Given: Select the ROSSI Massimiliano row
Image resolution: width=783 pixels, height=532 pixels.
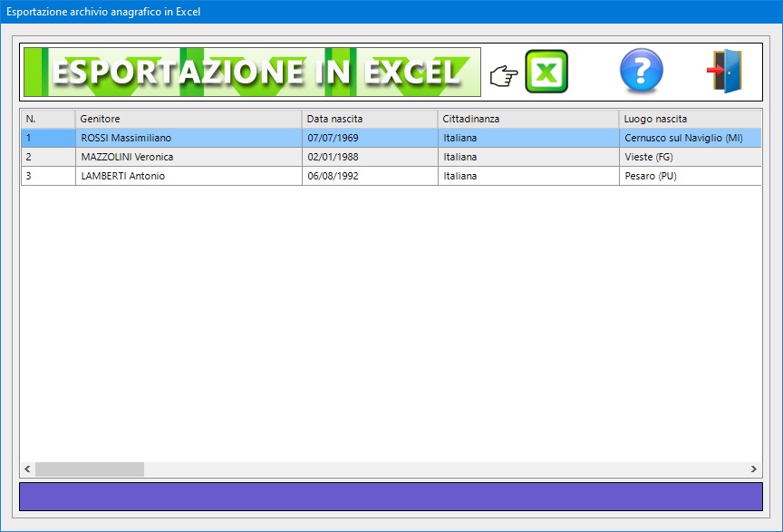Looking at the screenshot, I should click(x=126, y=138).
